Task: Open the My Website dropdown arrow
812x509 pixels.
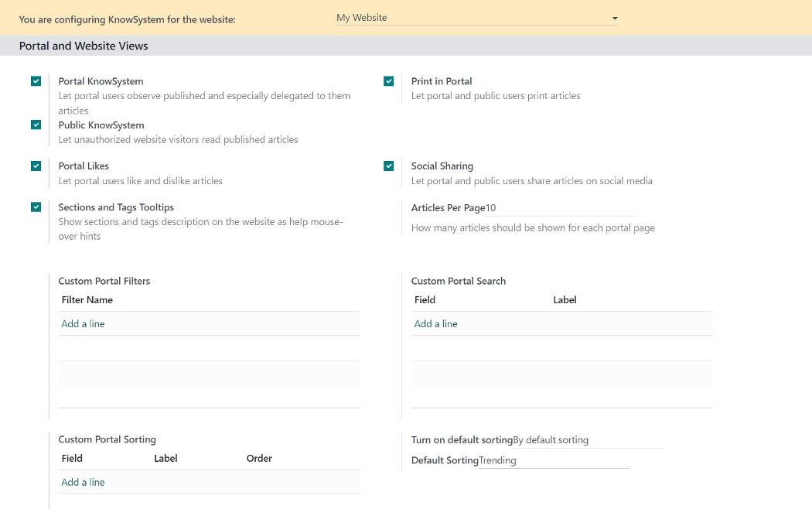Action: 615,18
